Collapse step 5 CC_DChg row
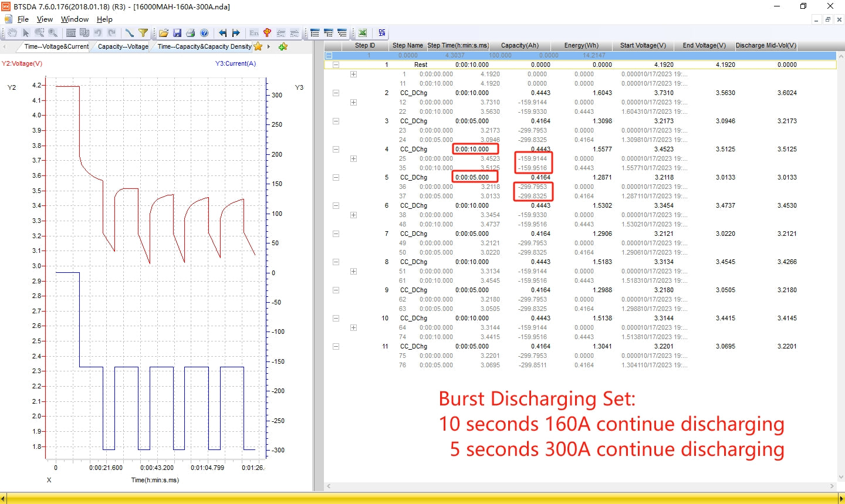The image size is (845, 504). coord(336,177)
